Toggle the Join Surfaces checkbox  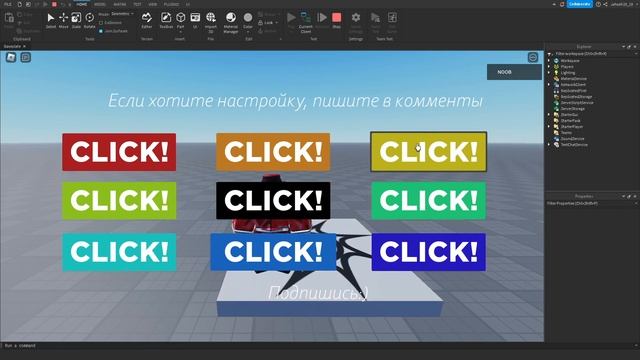(x=101, y=31)
